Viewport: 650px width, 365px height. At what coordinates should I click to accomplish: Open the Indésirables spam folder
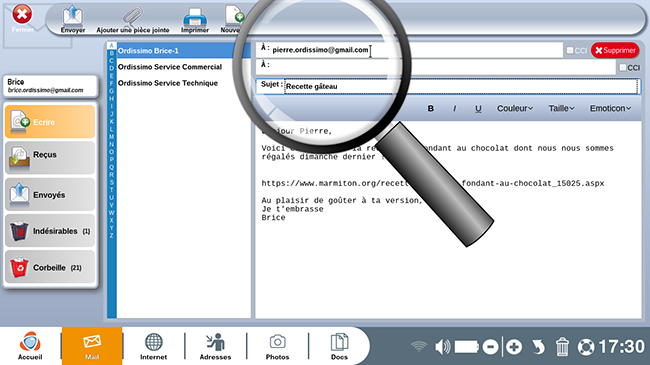point(50,231)
